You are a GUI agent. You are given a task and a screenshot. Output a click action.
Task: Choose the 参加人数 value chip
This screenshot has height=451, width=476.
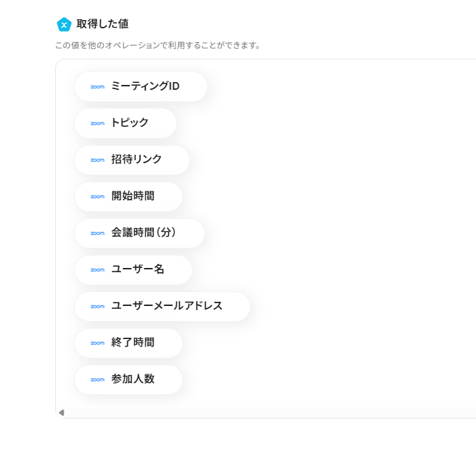click(133, 380)
